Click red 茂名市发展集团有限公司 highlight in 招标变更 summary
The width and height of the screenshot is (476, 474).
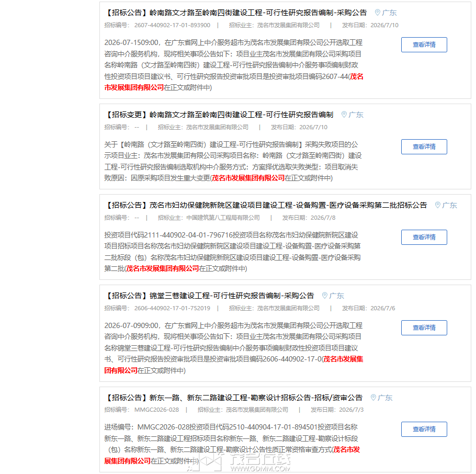pyautogui.click(x=248, y=178)
